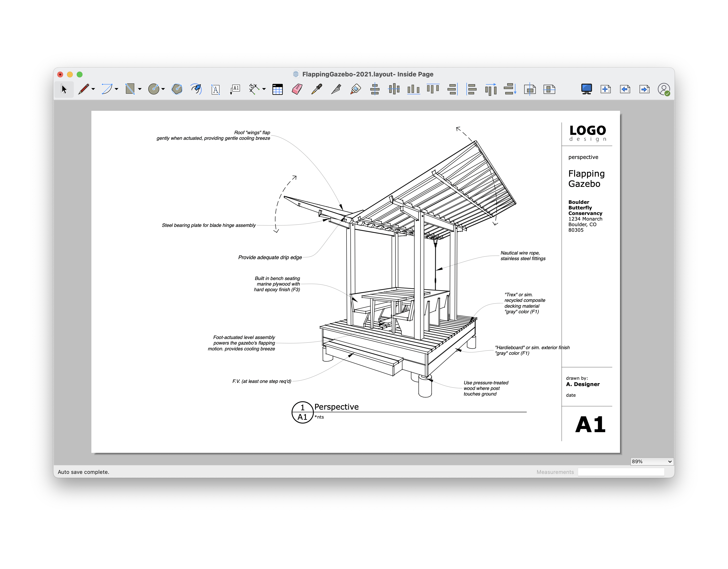Space selected items evenly vertically
Image resolution: width=728 pixels, height=569 pixels.
pos(510,89)
